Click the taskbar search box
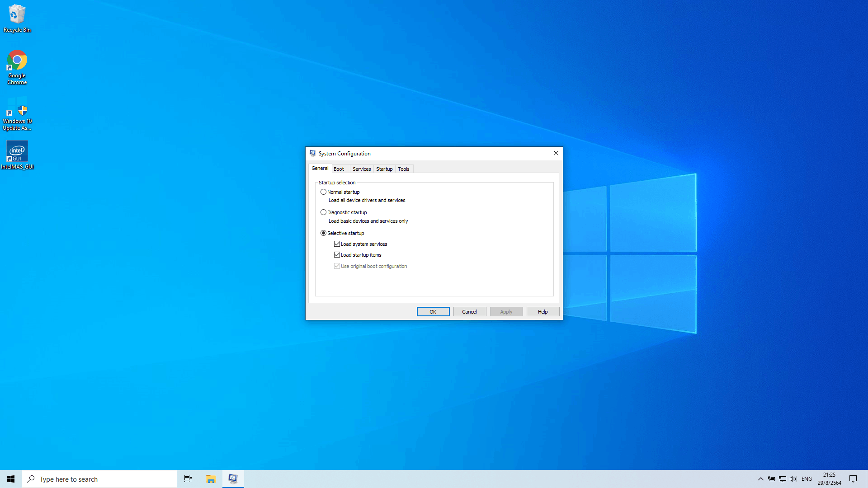This screenshot has width=868, height=488. pyautogui.click(x=99, y=479)
